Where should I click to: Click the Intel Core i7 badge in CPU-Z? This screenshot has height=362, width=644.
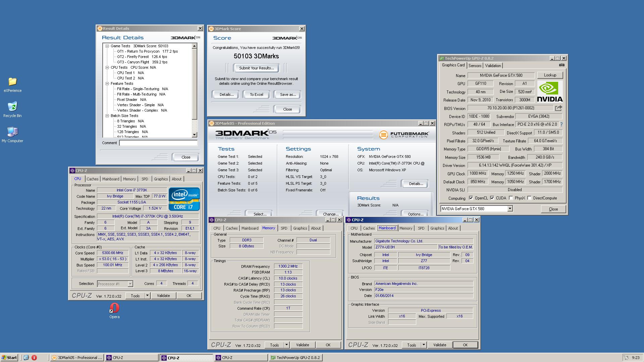pyautogui.click(x=184, y=199)
